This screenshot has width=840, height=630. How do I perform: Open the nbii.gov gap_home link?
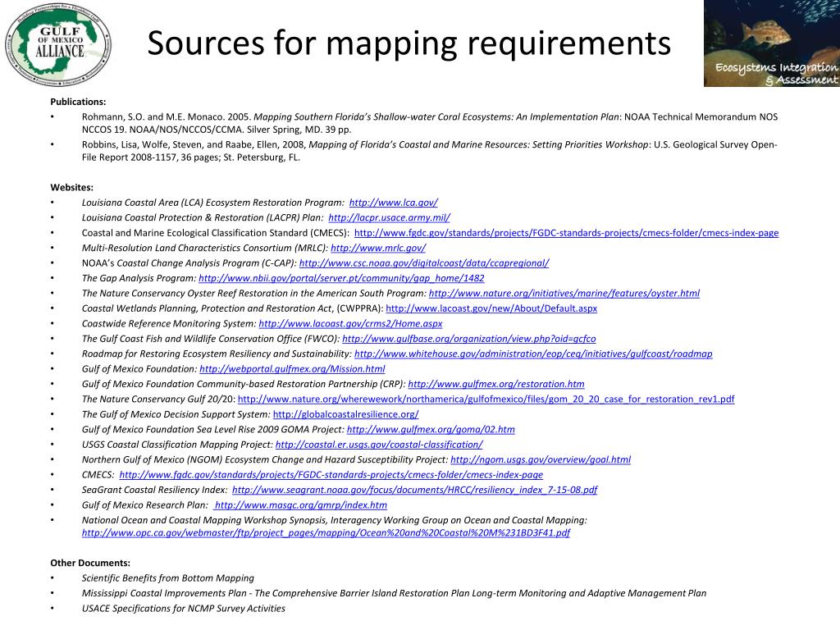[x=341, y=278]
